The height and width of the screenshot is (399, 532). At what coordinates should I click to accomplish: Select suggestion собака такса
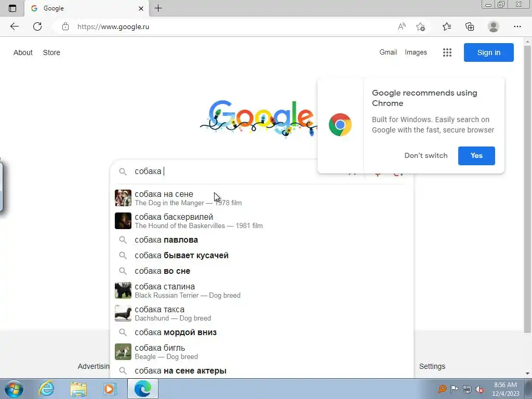pyautogui.click(x=262, y=313)
